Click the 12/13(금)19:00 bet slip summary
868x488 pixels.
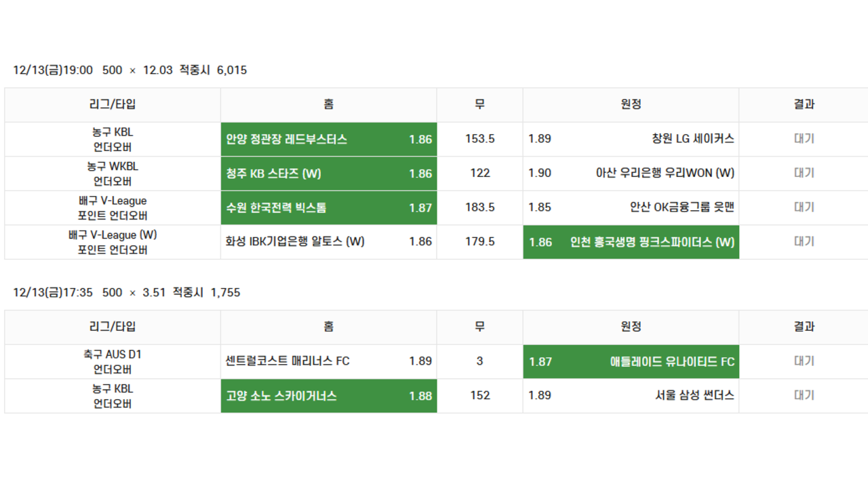(x=130, y=70)
